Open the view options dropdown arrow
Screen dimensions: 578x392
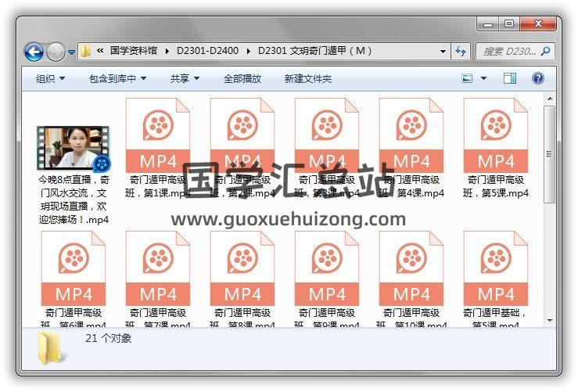[x=483, y=78]
